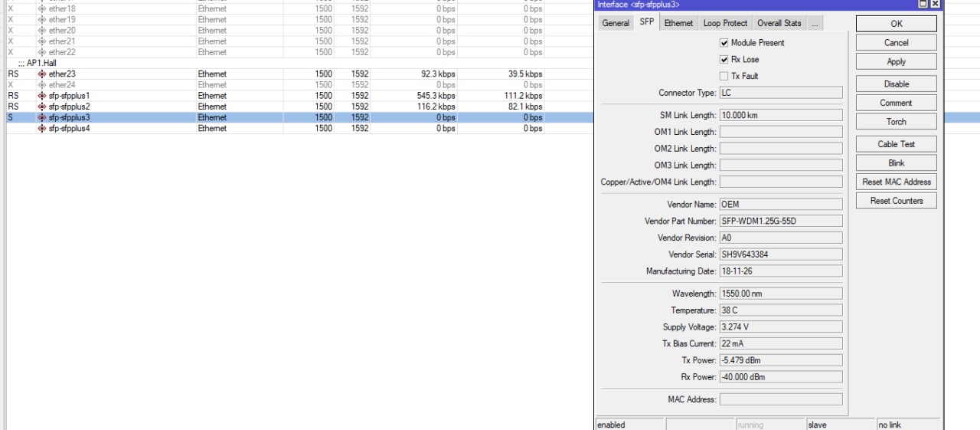980x430 pixels.
Task: Click the sfp-sfpplus4 interface icon
Action: pos(41,128)
